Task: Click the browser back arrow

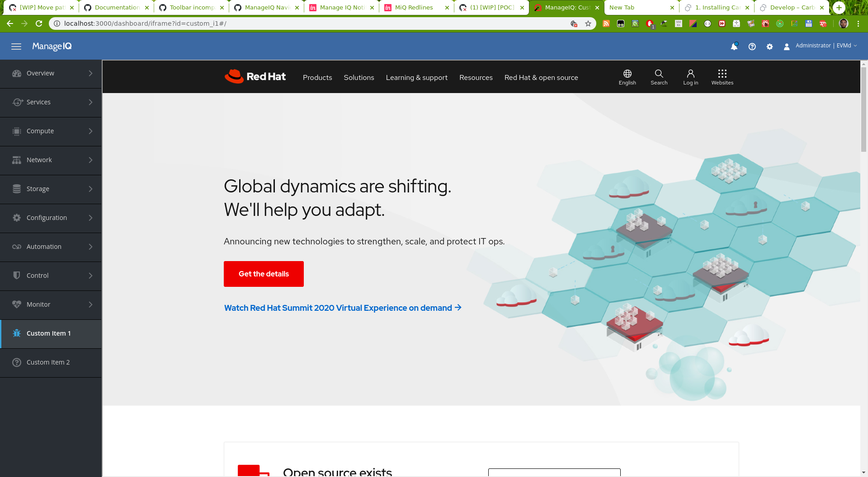Action: pos(10,23)
